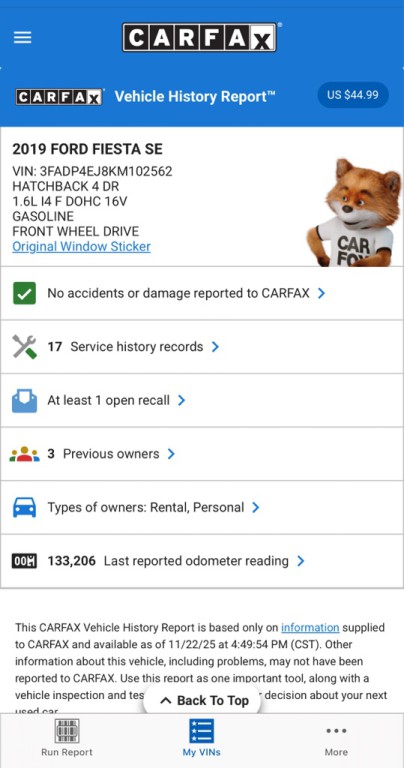Expand the open recall chevron

[182, 400]
